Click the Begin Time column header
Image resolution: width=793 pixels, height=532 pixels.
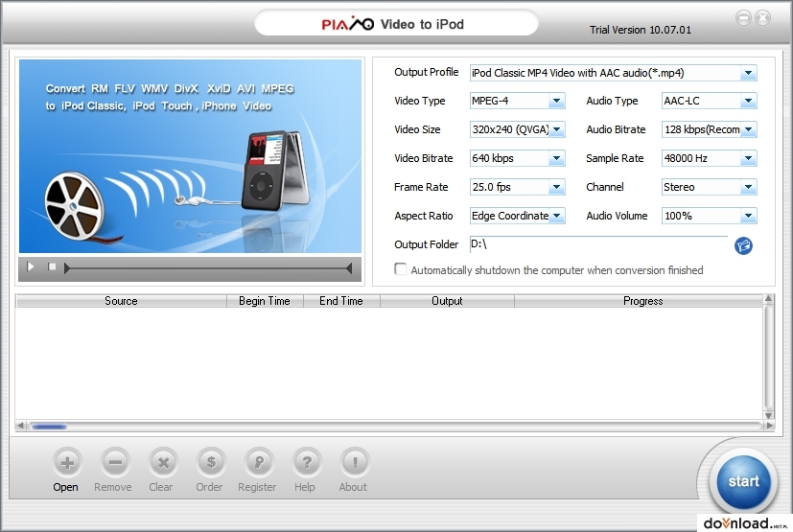(265, 301)
